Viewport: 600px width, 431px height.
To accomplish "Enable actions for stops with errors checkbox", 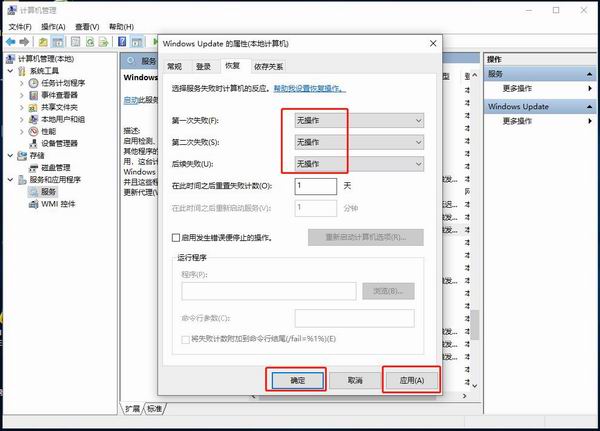I will coord(176,238).
